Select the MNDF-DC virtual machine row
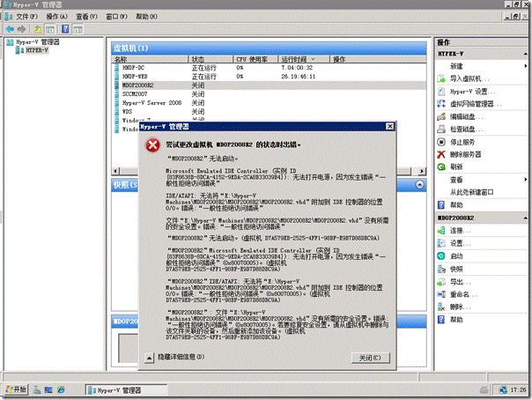Screen dimensions: 532x400 [x=270, y=68]
